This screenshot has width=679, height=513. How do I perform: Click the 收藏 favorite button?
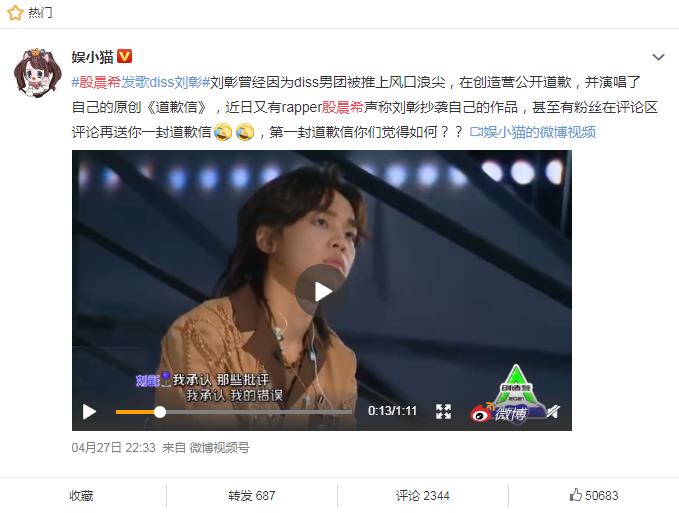tap(81, 496)
